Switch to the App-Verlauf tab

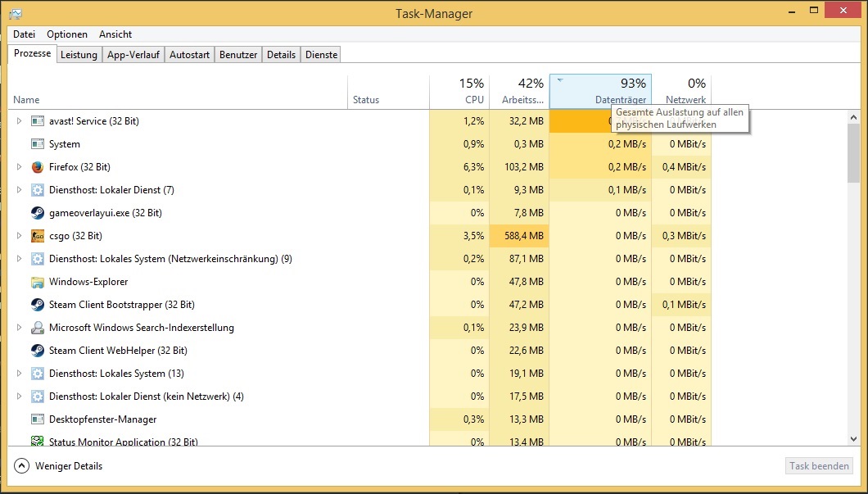tap(133, 55)
